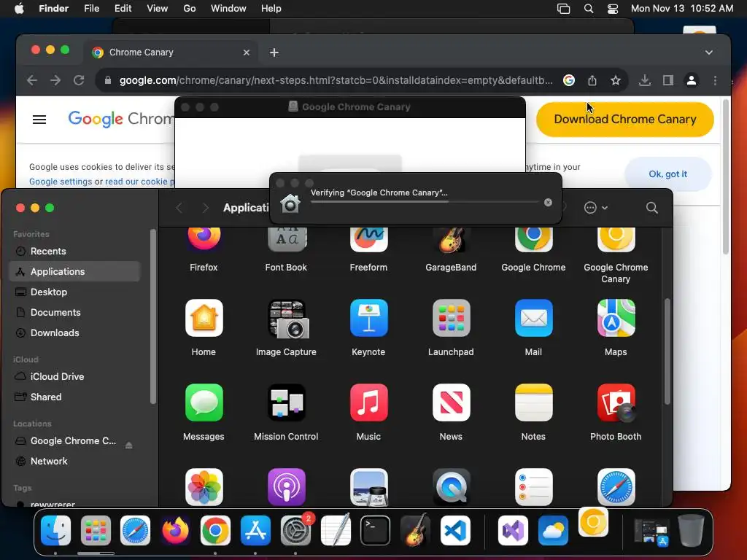Open Chrome three-dot menu
The width and height of the screenshot is (747, 560).
point(715,80)
